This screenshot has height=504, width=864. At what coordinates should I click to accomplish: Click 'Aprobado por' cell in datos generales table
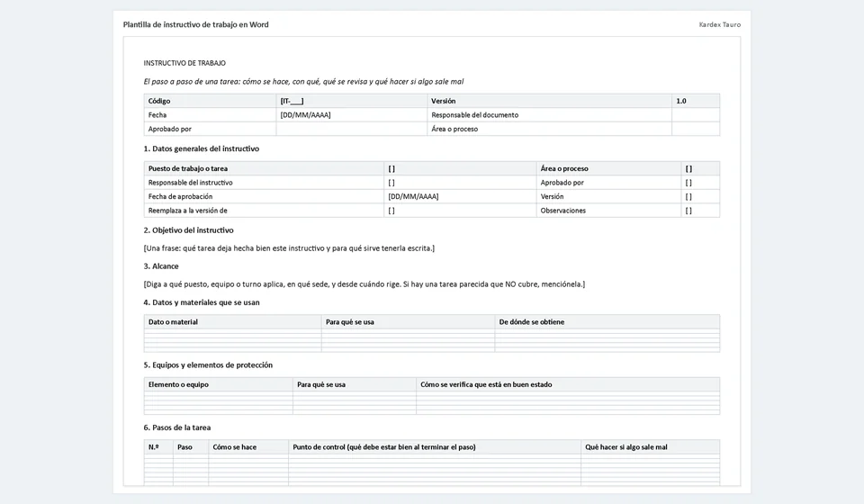pos(609,183)
